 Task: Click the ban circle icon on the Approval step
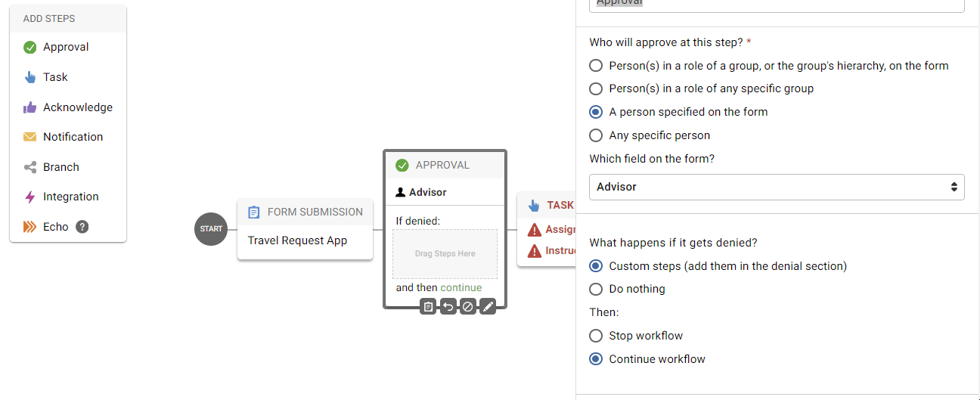pos(468,306)
